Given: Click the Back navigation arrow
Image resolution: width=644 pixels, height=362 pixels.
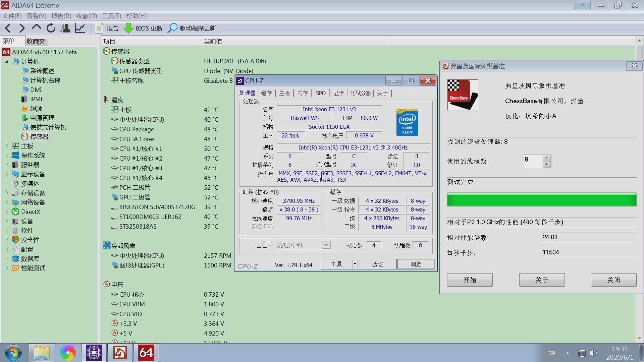Looking at the screenshot, I should (8, 28).
